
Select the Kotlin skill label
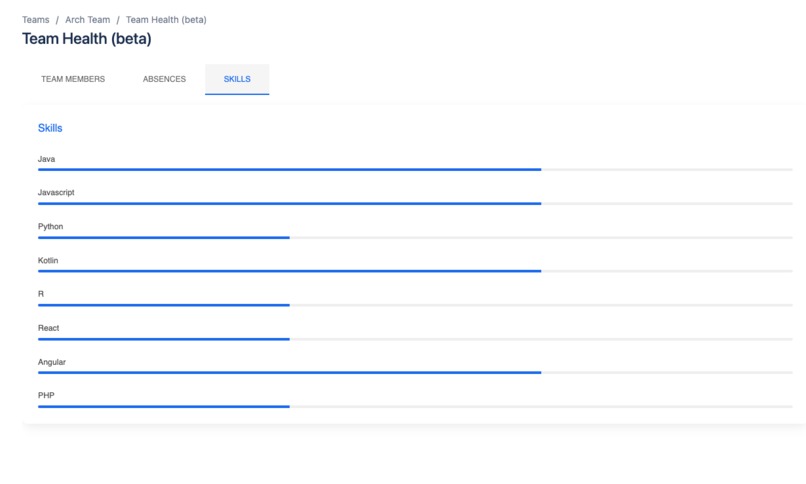coord(48,260)
